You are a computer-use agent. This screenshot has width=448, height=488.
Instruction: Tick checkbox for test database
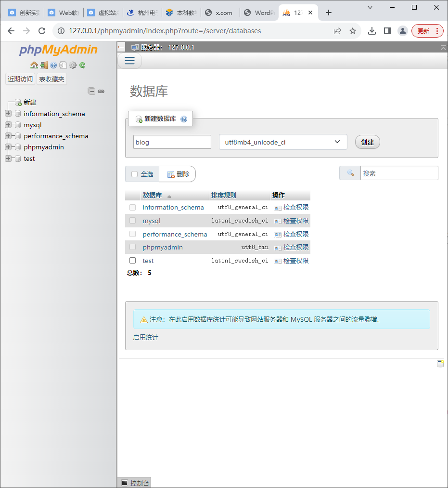pos(132,260)
